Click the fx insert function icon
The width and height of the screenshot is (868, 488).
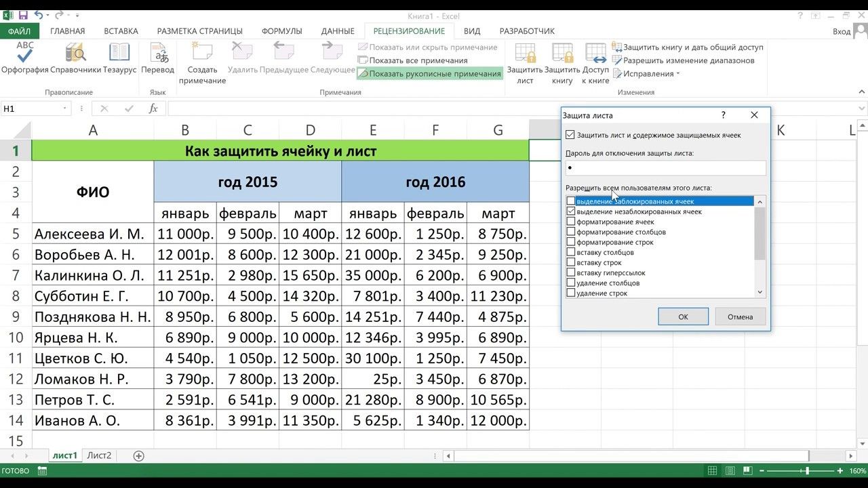(153, 108)
